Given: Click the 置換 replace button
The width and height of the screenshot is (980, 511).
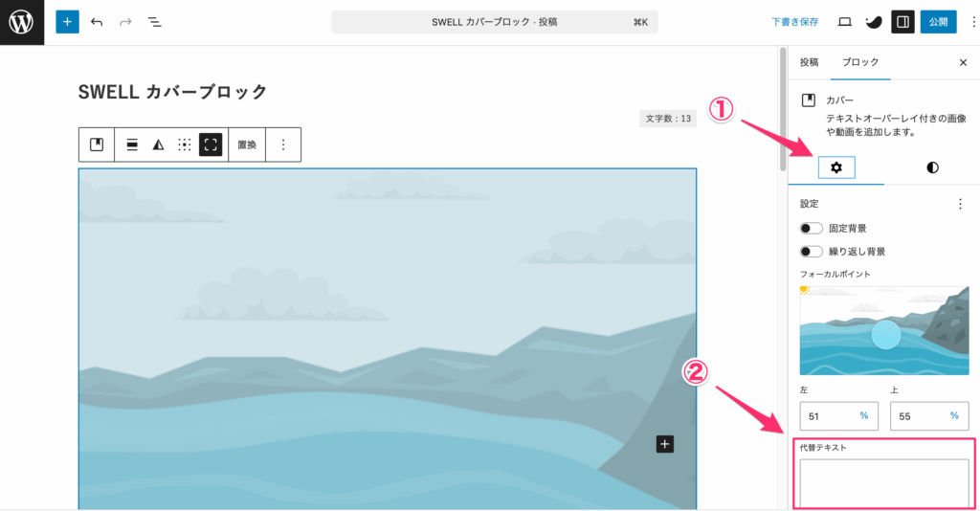Looking at the screenshot, I should click(247, 144).
